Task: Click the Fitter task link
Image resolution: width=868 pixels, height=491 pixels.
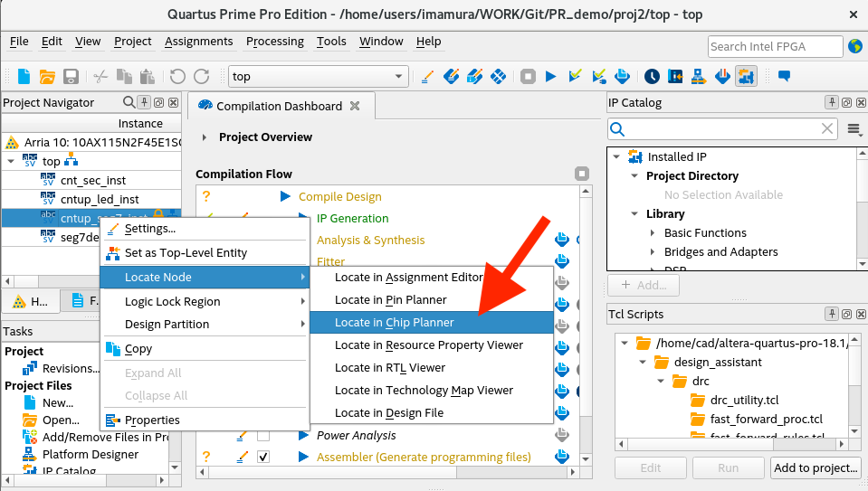Action: [330, 261]
